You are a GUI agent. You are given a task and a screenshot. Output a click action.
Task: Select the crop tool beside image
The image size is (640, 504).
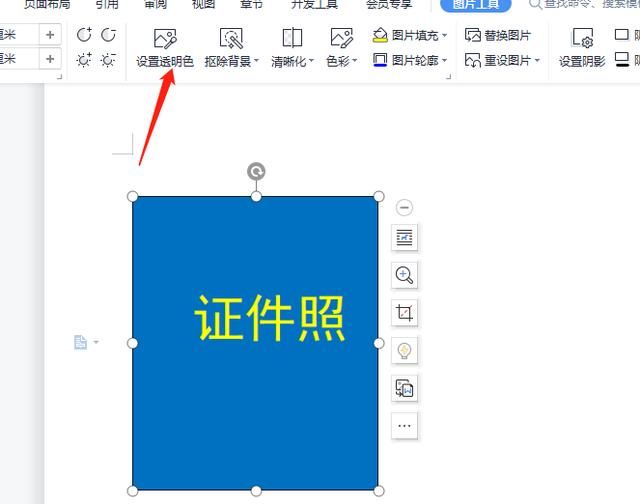tap(404, 313)
